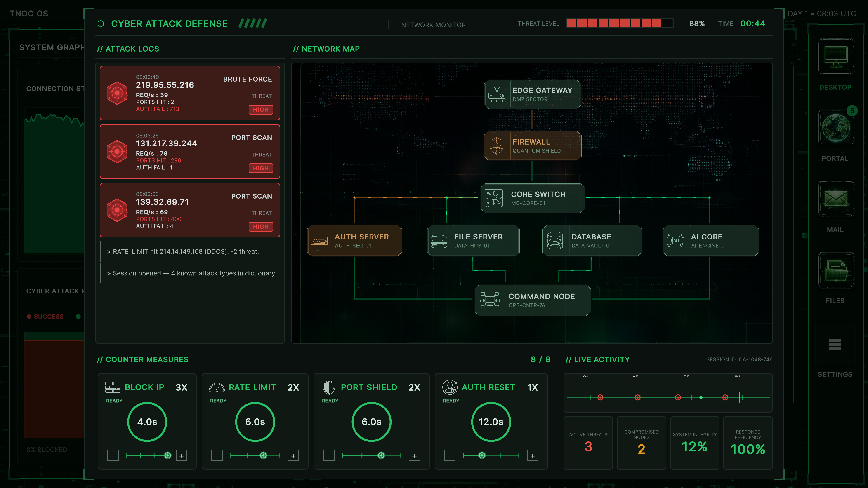
Task: Decrease Auth Reset with minus button
Action: coord(450,456)
